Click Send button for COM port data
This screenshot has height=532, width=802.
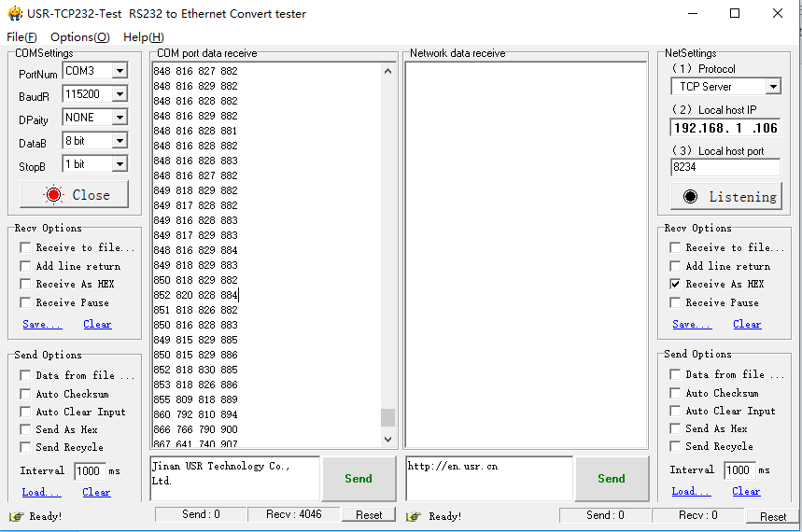359,479
